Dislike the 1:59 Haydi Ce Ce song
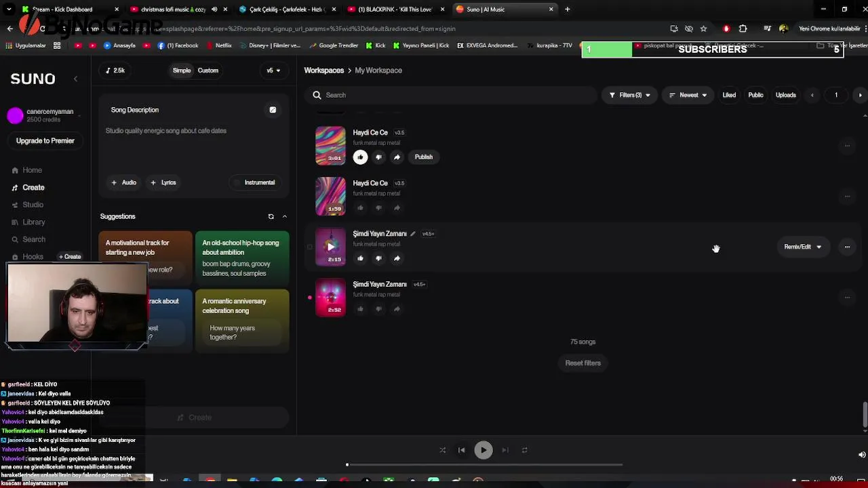868x488 pixels. pos(378,207)
